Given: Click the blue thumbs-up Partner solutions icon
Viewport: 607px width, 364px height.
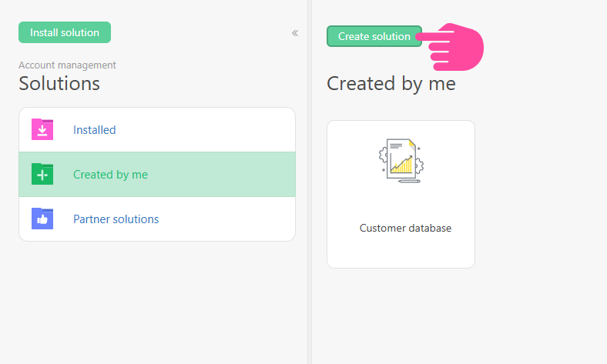Looking at the screenshot, I should coord(42,219).
